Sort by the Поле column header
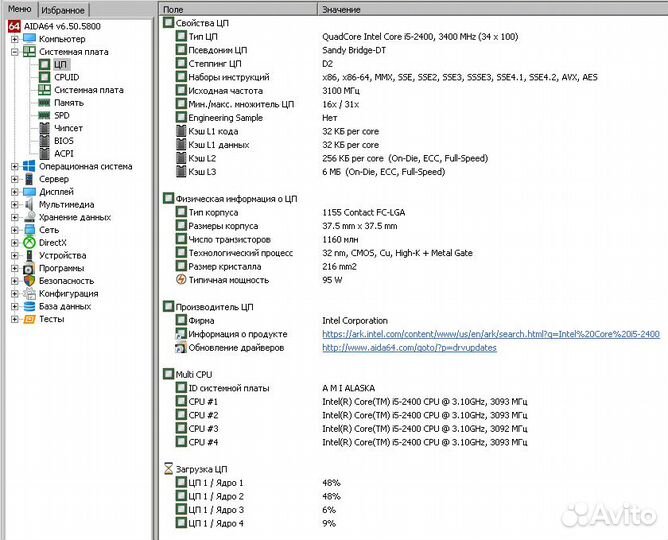668x540 pixels. point(239,9)
